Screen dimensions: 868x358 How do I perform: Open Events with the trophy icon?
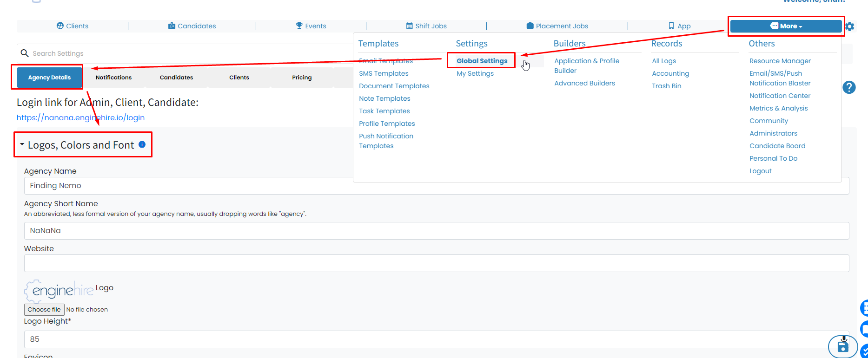[311, 26]
